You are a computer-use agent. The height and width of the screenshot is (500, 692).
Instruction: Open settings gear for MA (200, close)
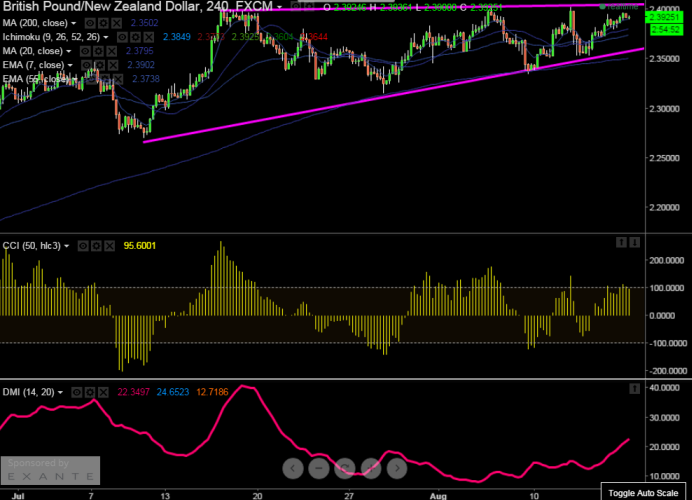click(103, 23)
